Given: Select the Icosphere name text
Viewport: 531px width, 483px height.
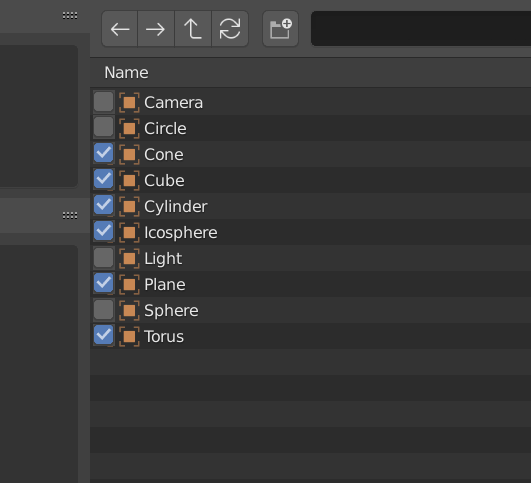Looking at the screenshot, I should point(181,233).
